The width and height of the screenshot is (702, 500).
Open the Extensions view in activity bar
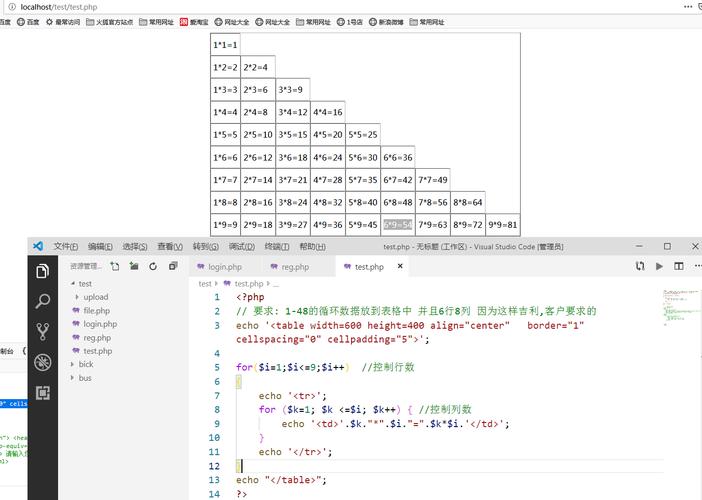coord(43,393)
